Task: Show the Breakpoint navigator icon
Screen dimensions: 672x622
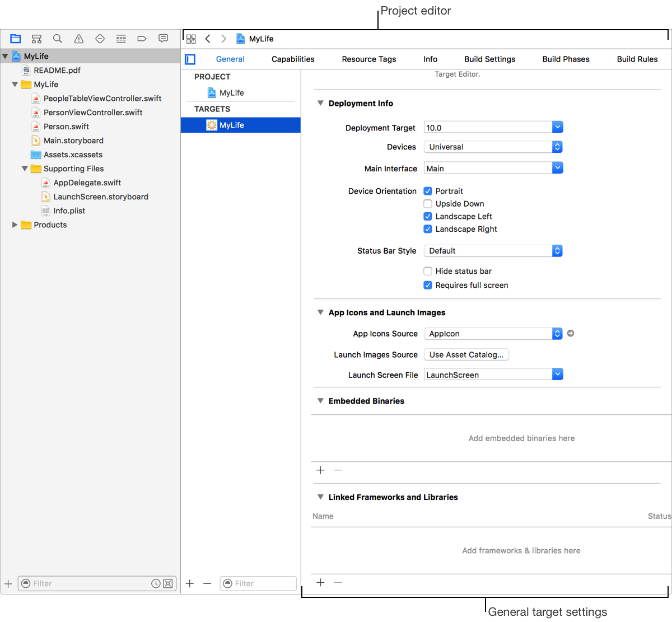Action: pyautogui.click(x=142, y=39)
